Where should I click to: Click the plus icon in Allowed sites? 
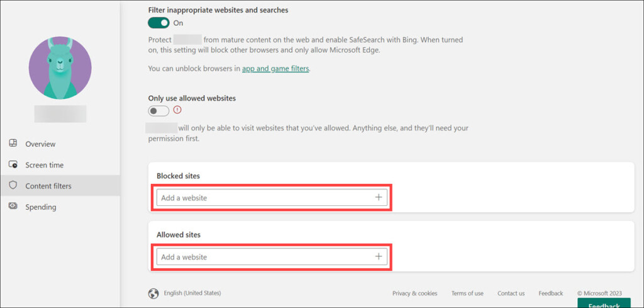tap(379, 257)
